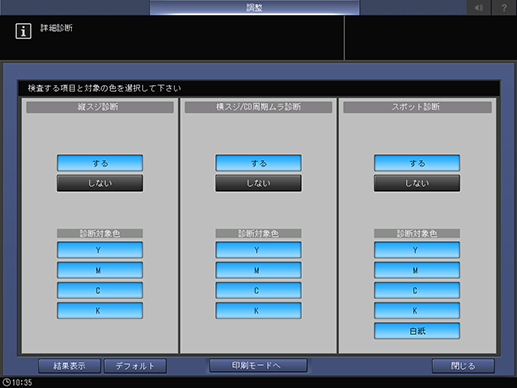Click 診断対象色 label in 縦スジ診断
This screenshot has width=517, height=388.
[x=100, y=233]
